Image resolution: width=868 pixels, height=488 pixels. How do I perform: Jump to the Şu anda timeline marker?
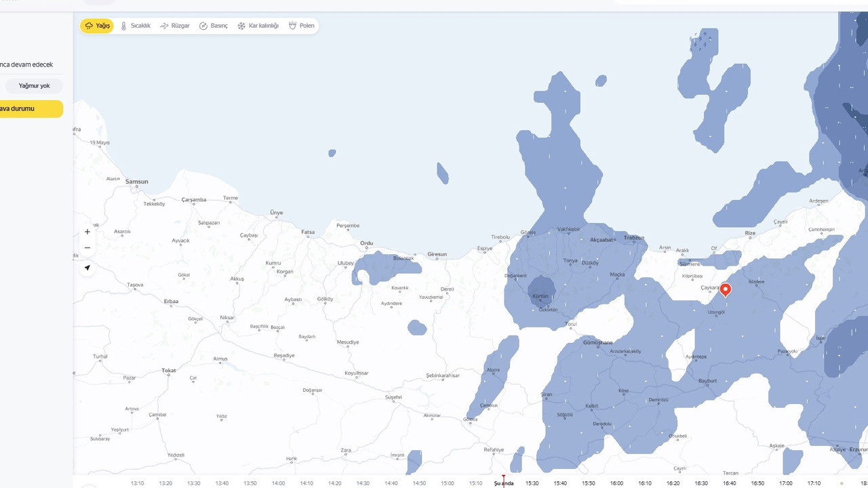[x=503, y=483]
